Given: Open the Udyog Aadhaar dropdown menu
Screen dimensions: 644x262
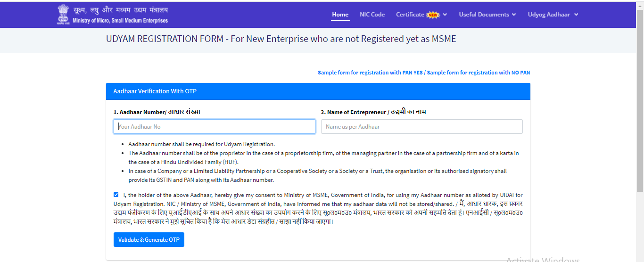Looking at the screenshot, I should (x=553, y=15).
